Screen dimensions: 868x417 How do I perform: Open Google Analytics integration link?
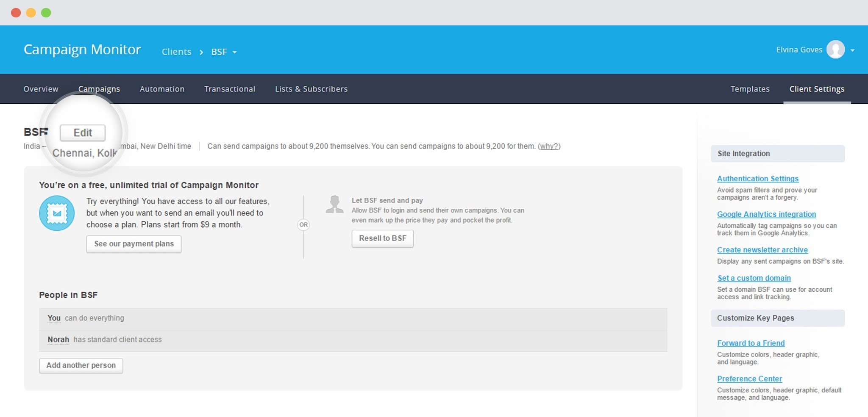coord(767,214)
